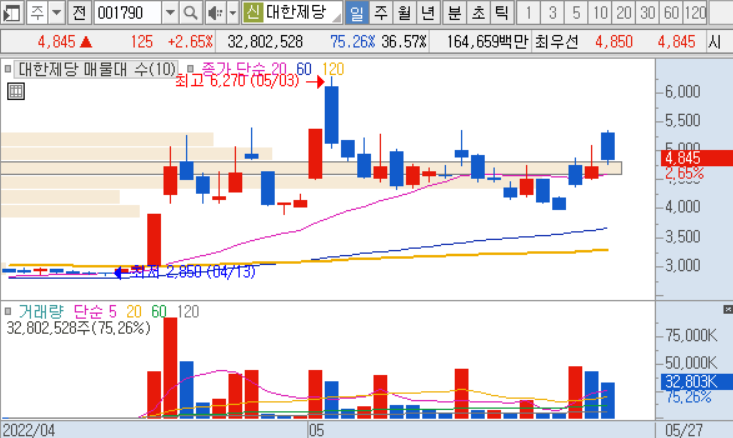The height and width of the screenshot is (438, 733).
Task: Click the volume value 32,802,528 in info bar
Action: click(x=265, y=42)
